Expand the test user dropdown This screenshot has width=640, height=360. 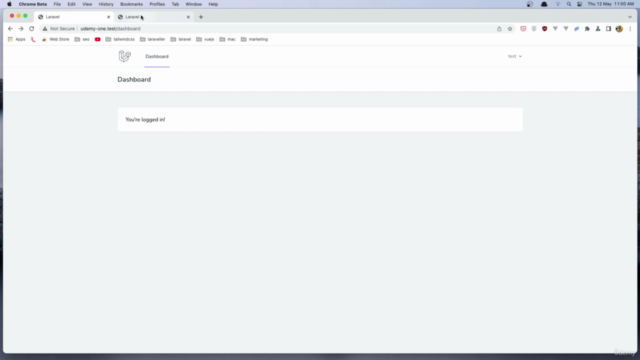click(x=515, y=56)
